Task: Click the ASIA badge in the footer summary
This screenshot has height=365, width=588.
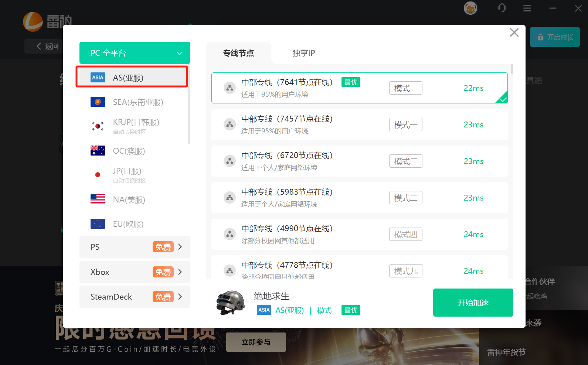Action: click(264, 310)
